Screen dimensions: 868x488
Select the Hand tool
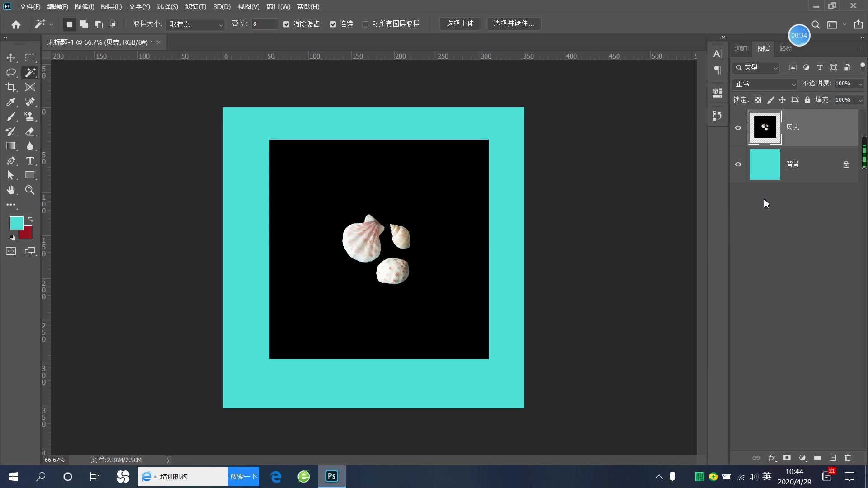coord(11,190)
